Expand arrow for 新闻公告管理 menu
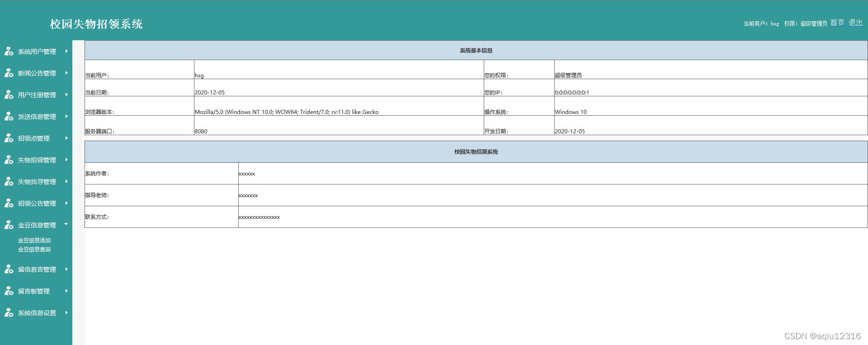The width and height of the screenshot is (868, 345). (66, 73)
